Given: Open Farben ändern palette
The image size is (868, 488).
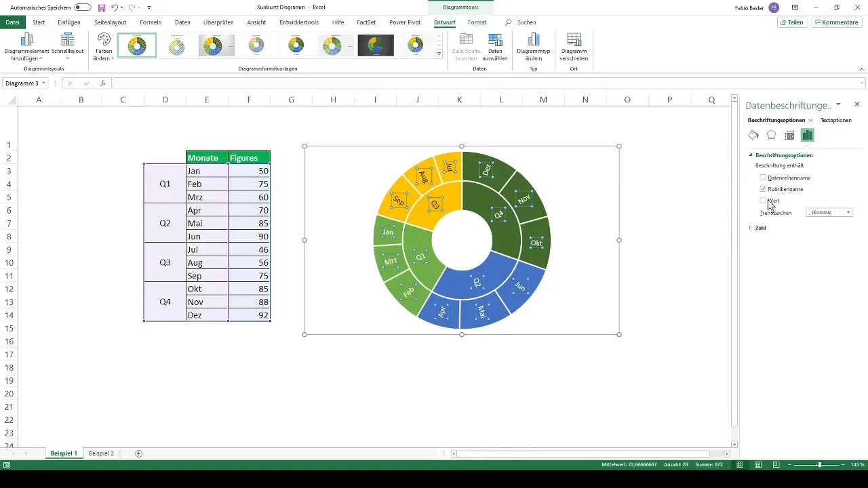Looking at the screenshot, I should pos(104,47).
